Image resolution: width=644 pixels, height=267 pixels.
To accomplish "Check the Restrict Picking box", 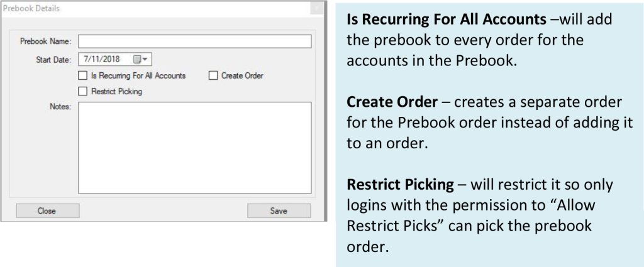I will click(x=83, y=92).
